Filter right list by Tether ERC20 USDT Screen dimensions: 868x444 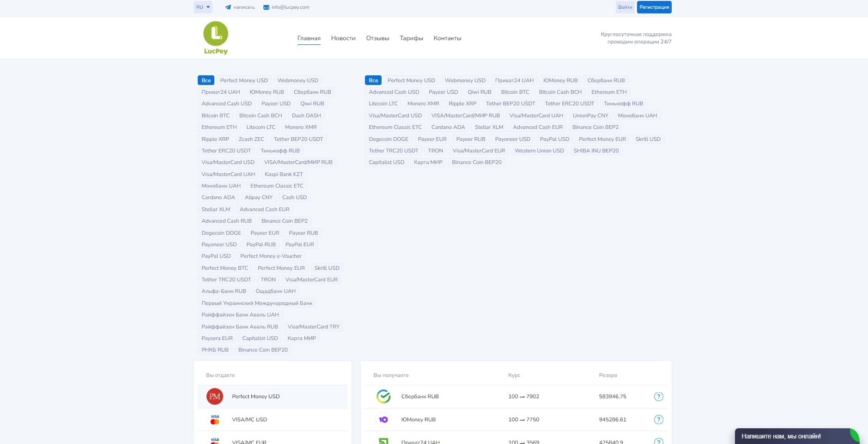[569, 103]
